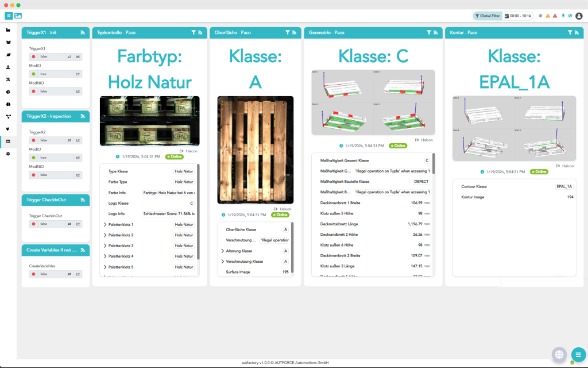Screen dimensions: 588x368
Task: Click the Global Filter button
Action: click(x=487, y=16)
